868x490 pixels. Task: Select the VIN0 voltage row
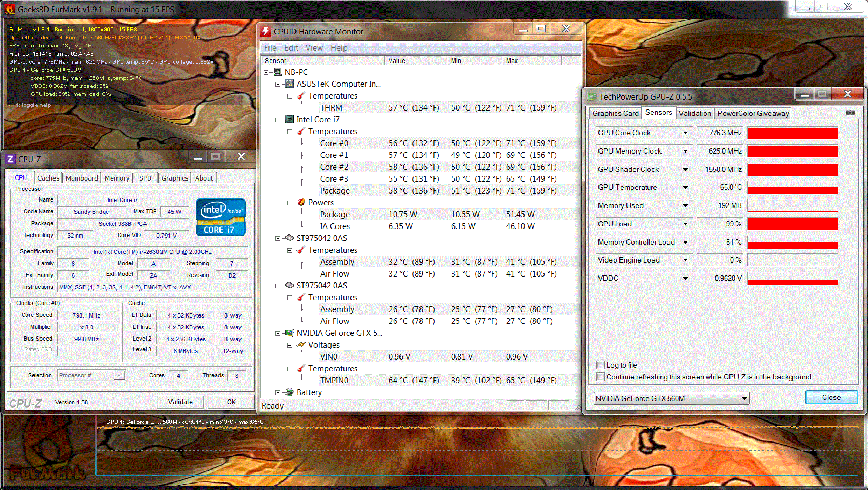point(421,357)
